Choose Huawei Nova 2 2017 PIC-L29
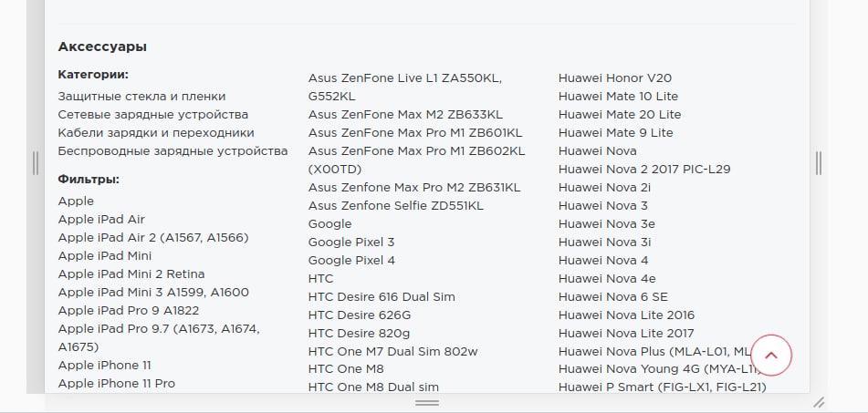The image size is (868, 413). coord(644,170)
